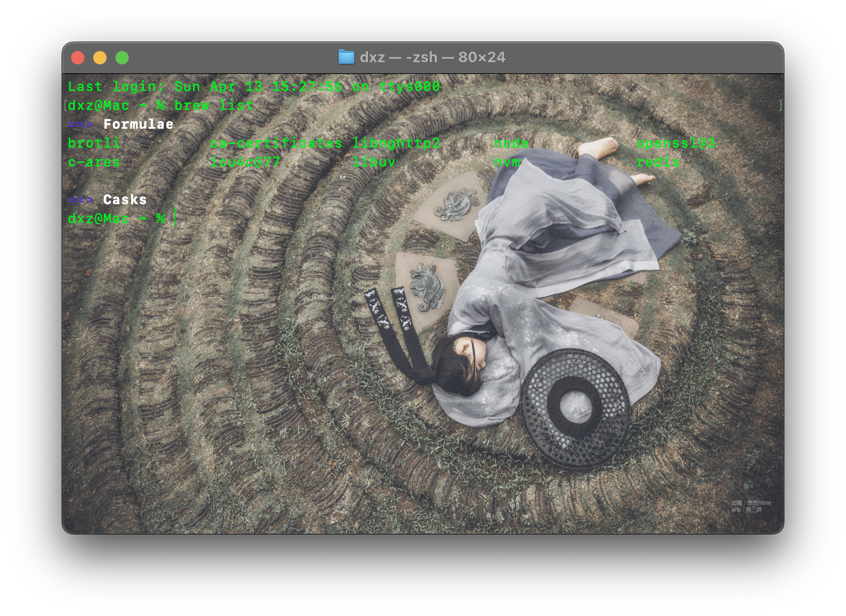846x616 pixels.
Task: Select the "node" formula name
Action: (512, 143)
